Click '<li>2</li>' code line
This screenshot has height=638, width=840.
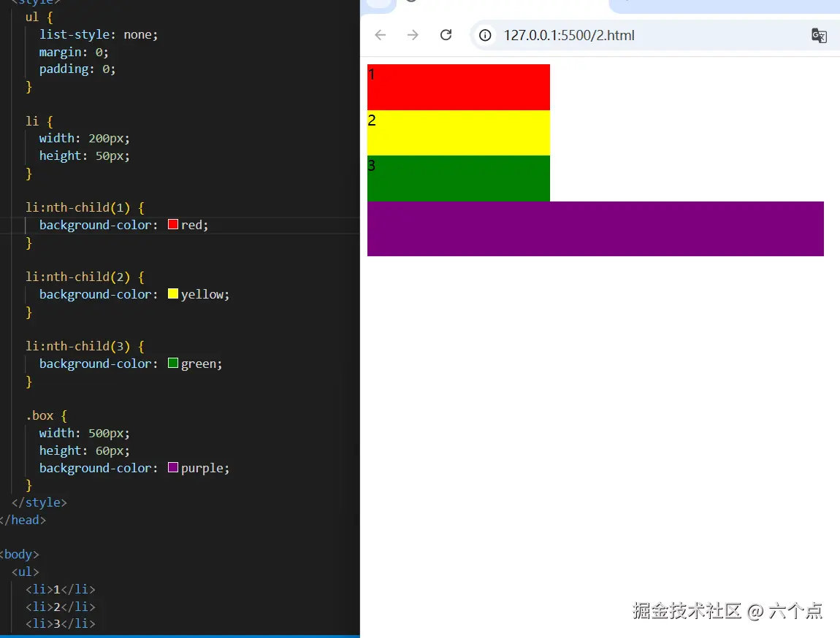pos(61,607)
